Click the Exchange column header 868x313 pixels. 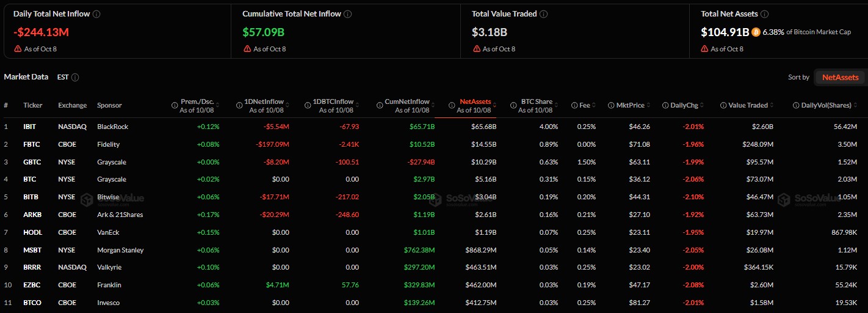73,105
